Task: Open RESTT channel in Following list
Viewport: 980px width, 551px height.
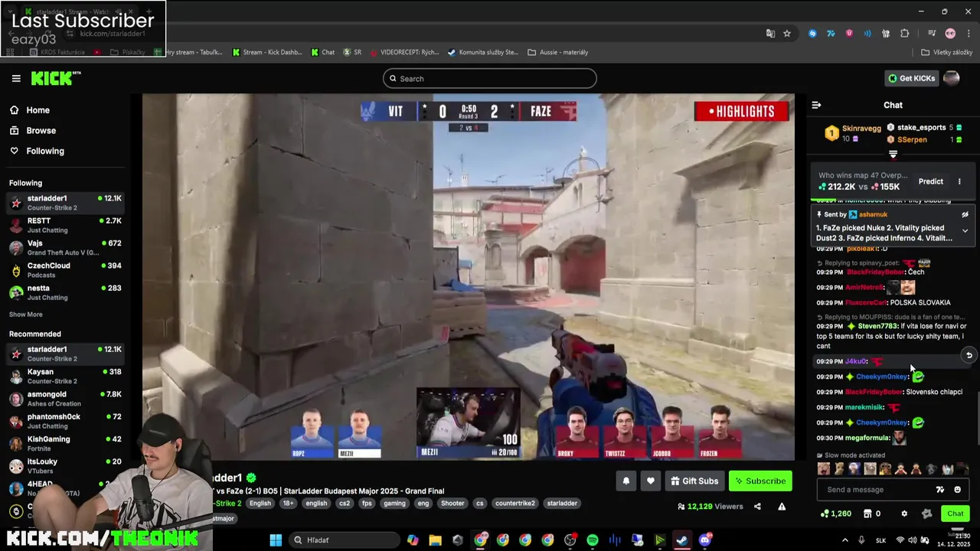Action: (64, 225)
